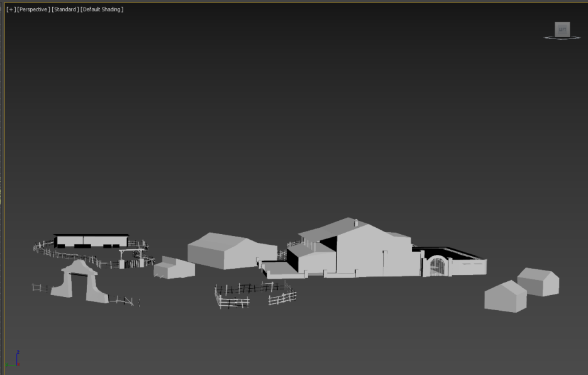
Task: Select the long flat-roofed stable building
Action: tap(91, 240)
